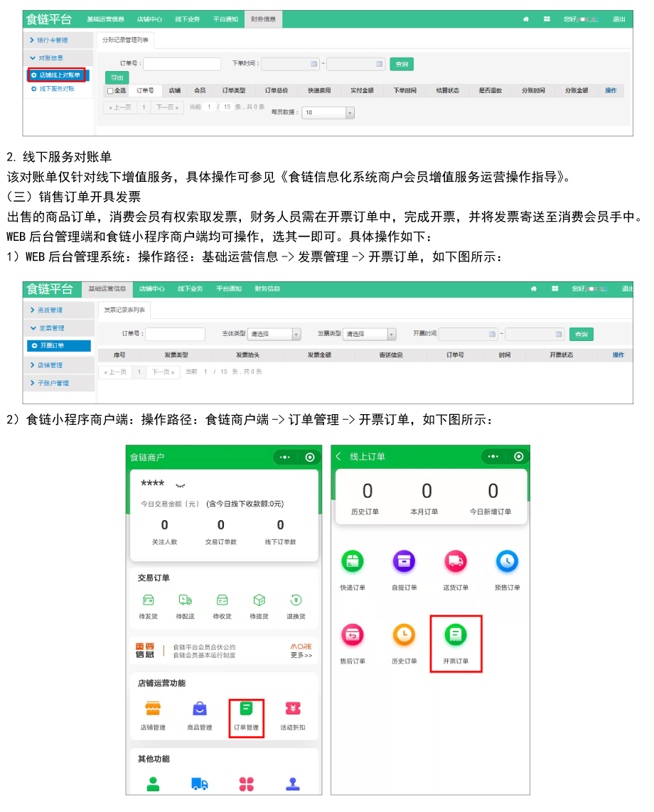
Task: Tap the 店铺管理 store icon
Action: [x=153, y=709]
